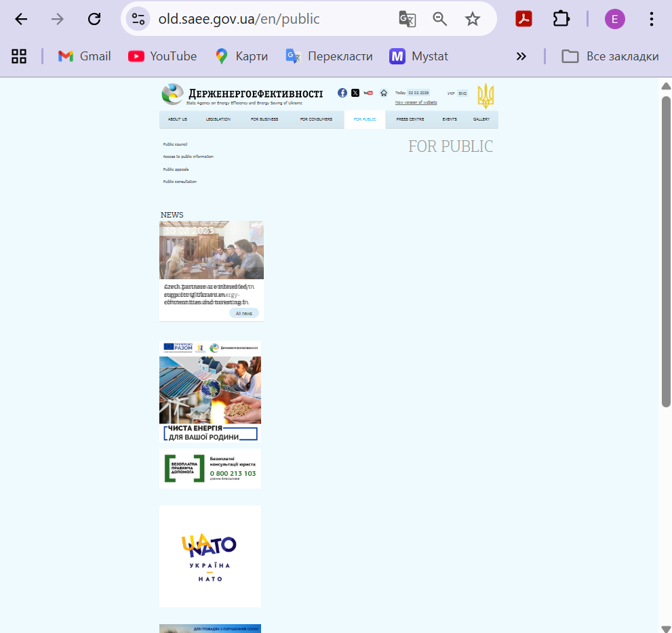
Task: Switch site language to УКР
Action: tap(451, 93)
